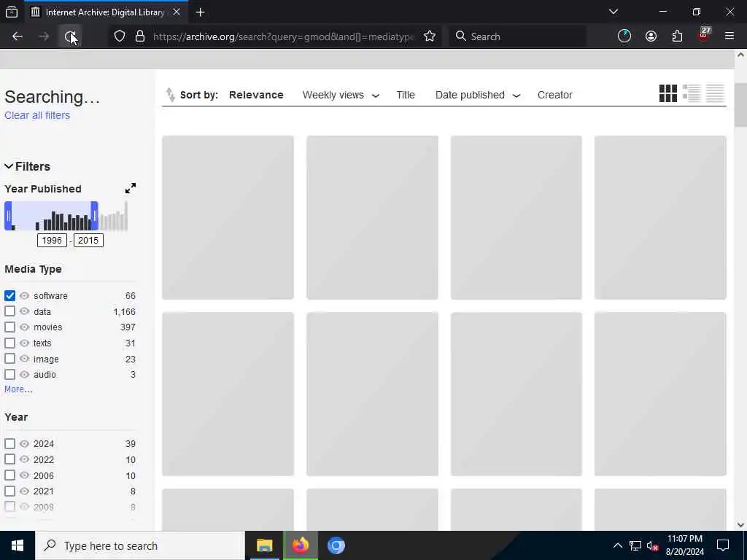This screenshot has height=560, width=747.
Task: Check the 2022 year filter
Action: click(x=9, y=459)
